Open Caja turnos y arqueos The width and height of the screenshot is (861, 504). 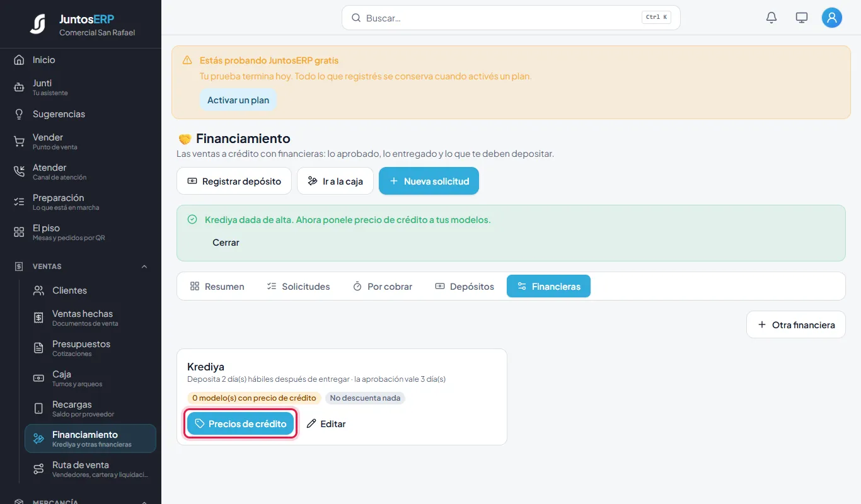[x=90, y=378]
